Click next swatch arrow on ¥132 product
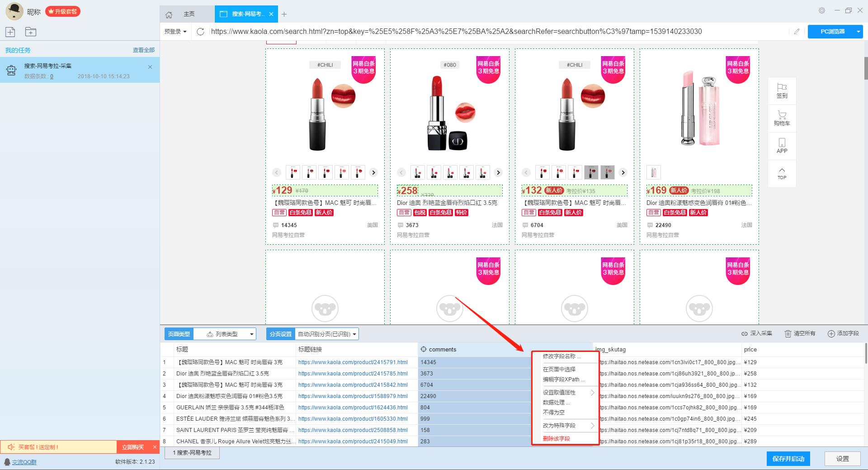This screenshot has height=470, width=868. [x=623, y=172]
